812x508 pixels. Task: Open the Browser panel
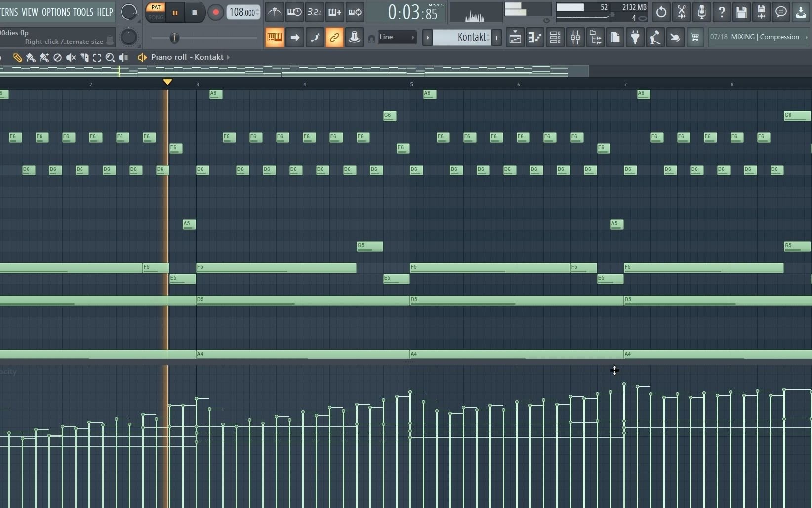coord(596,37)
